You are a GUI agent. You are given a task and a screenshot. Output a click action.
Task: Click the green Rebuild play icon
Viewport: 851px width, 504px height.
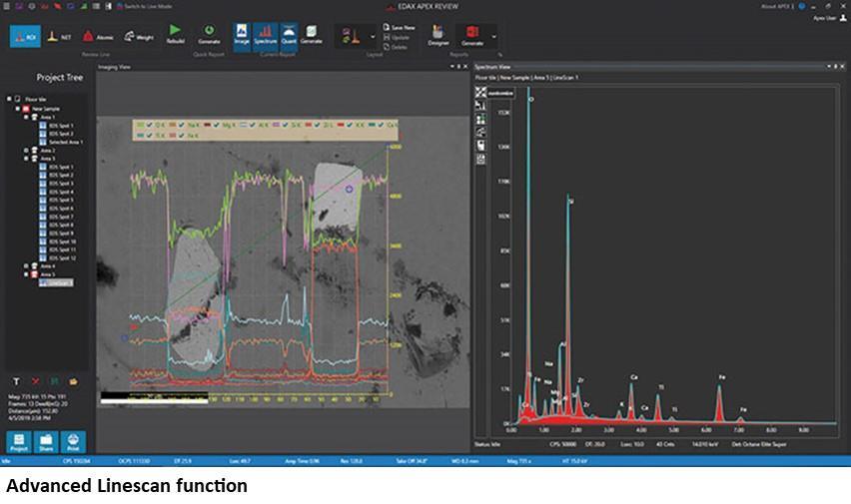175,30
